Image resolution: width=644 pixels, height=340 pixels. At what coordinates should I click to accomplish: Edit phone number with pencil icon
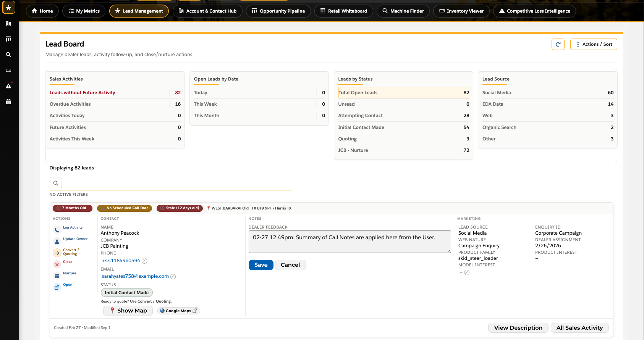(144, 261)
